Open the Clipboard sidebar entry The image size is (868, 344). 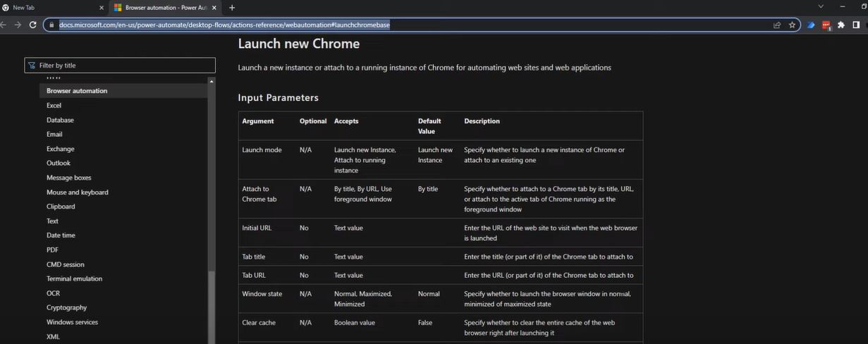coord(61,207)
